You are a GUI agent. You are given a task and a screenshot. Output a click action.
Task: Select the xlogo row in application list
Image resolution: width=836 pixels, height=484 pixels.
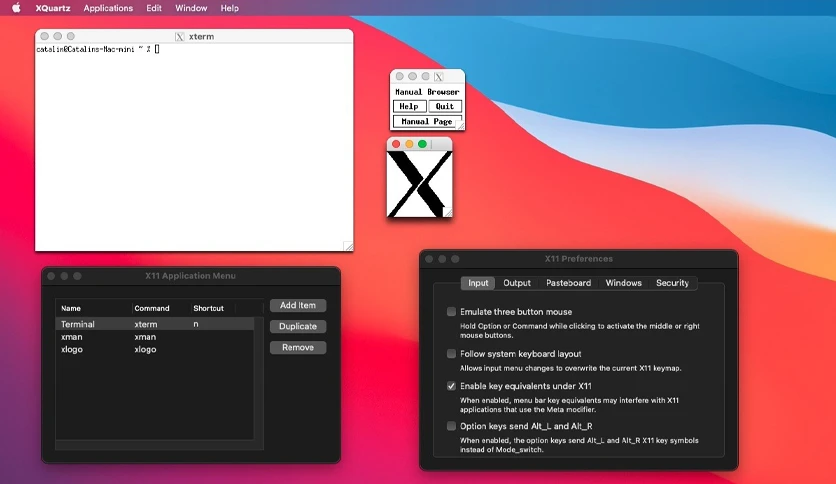(x=155, y=350)
